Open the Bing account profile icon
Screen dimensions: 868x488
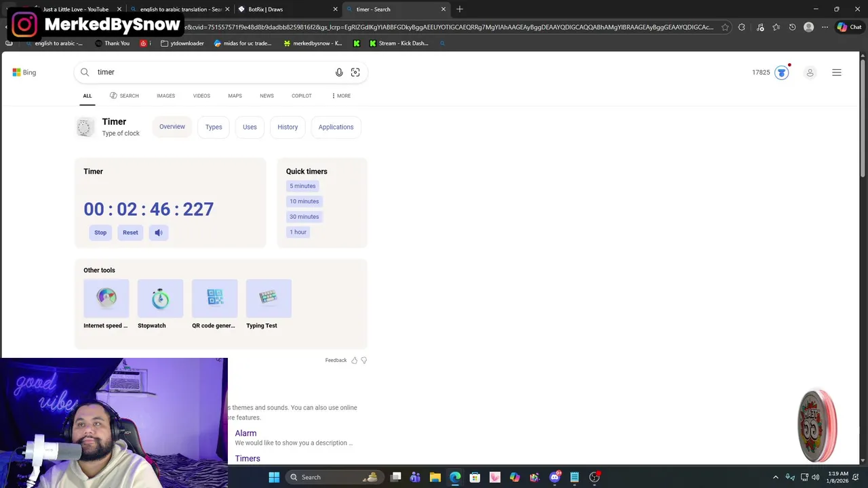(x=810, y=73)
